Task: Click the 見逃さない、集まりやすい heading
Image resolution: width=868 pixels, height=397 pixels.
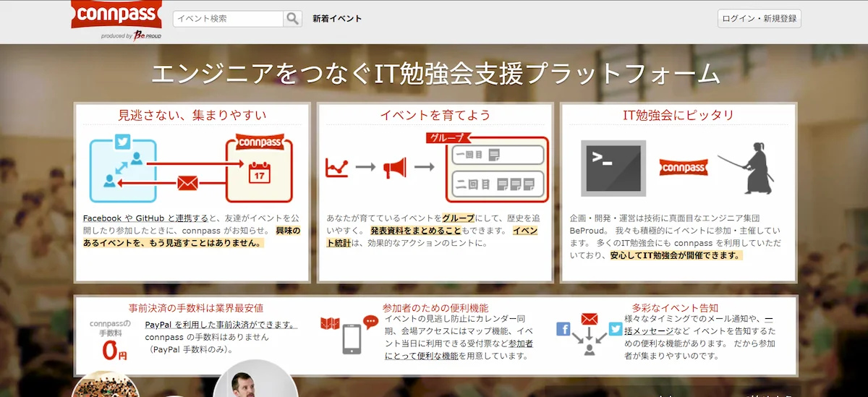Action: click(x=192, y=115)
